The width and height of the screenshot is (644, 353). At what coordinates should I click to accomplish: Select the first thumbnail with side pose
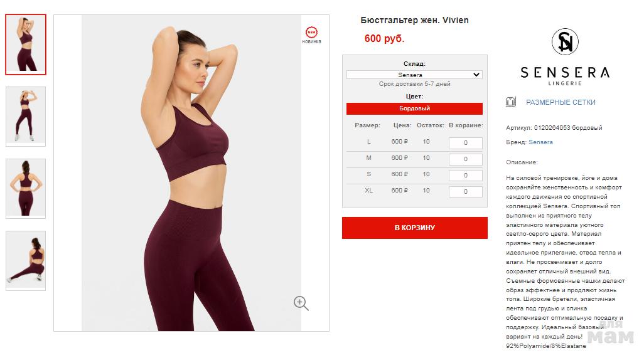pos(26,45)
